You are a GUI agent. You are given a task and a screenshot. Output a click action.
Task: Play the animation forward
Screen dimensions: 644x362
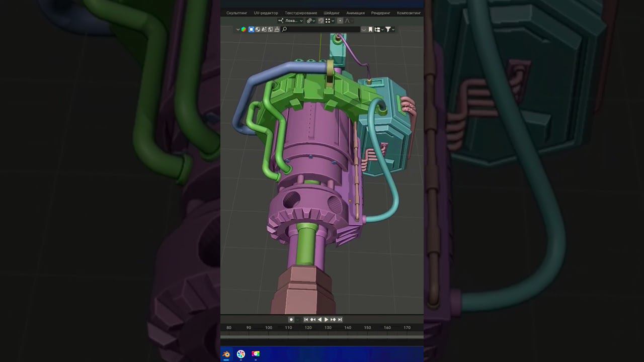pyautogui.click(x=326, y=319)
